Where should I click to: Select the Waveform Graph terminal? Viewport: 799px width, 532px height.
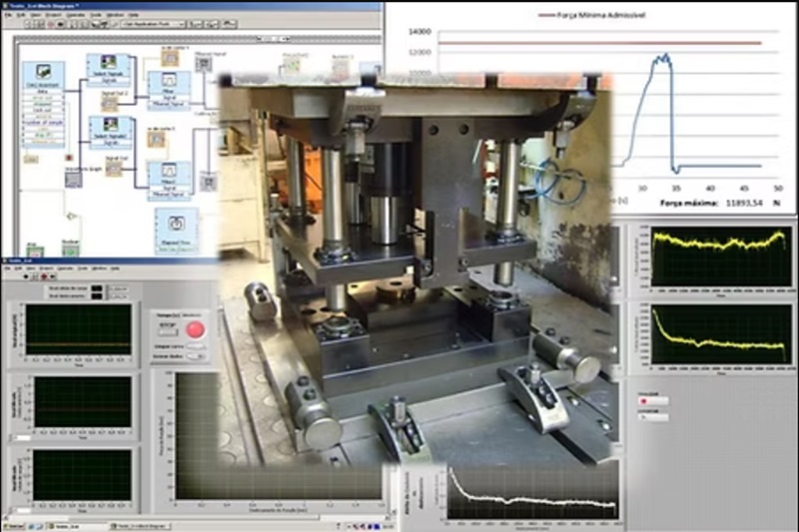[x=73, y=180]
